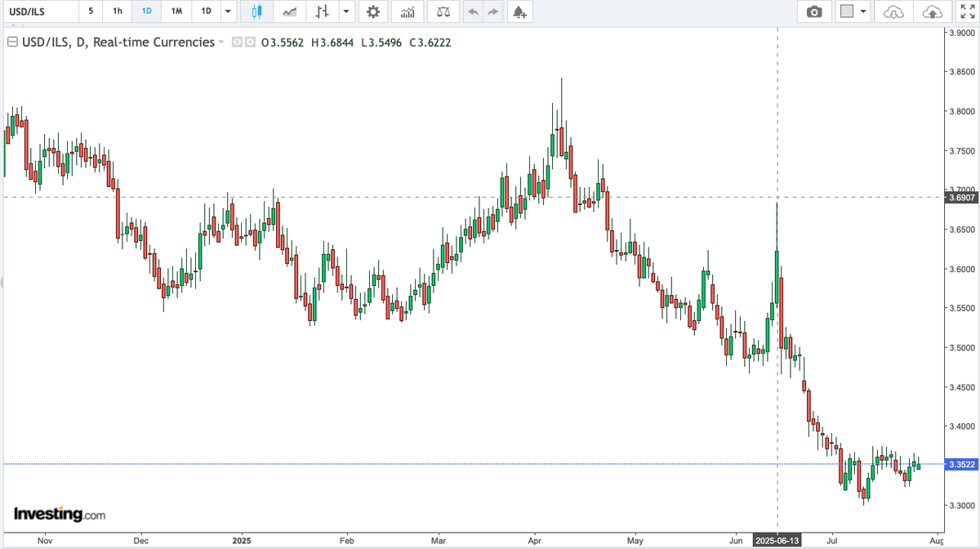Click the USD/ILS, D, Real-time Currencies title
The image size is (980, 549).
coord(117,42)
